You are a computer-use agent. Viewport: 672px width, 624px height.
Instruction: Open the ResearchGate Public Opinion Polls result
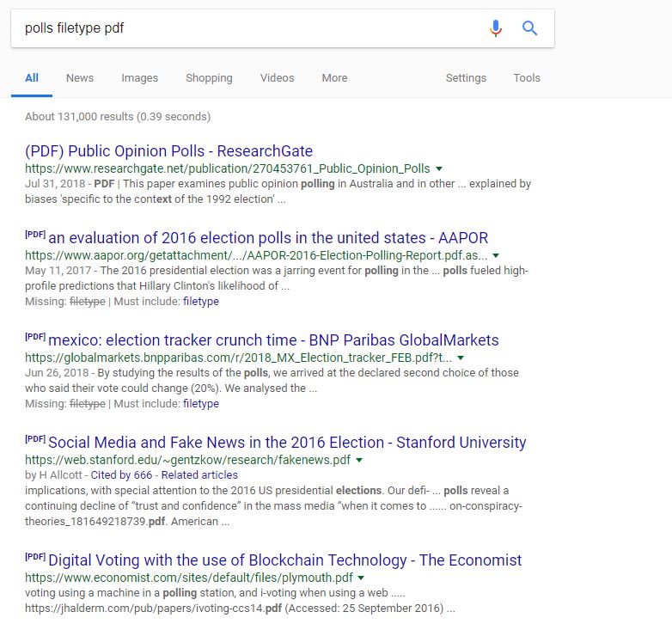(x=168, y=151)
